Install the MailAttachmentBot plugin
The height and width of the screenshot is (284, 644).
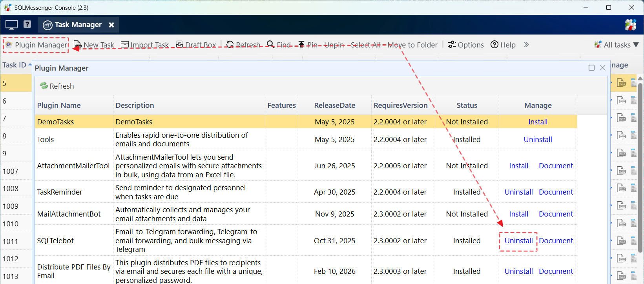(518, 214)
